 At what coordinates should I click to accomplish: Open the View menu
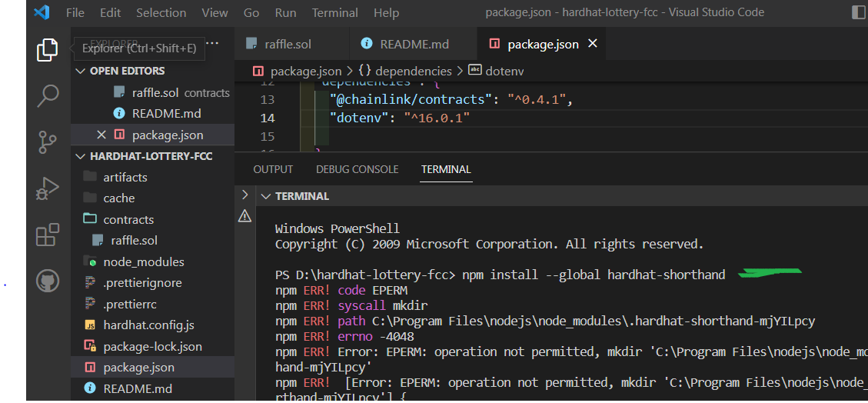[x=215, y=12]
